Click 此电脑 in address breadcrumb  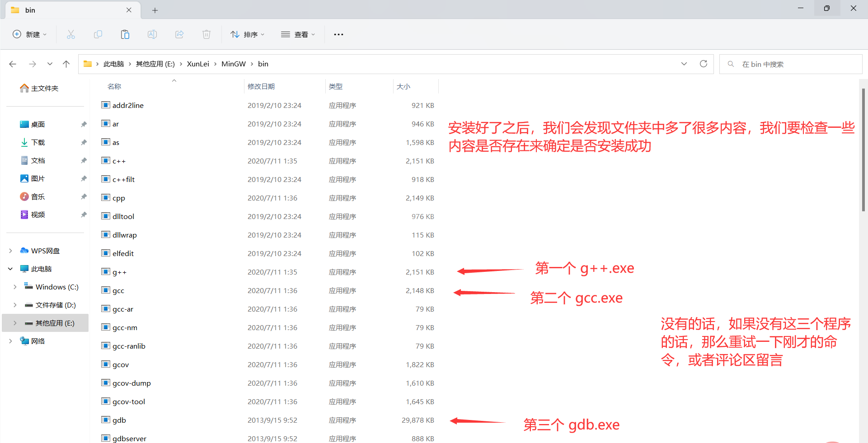pyautogui.click(x=113, y=64)
